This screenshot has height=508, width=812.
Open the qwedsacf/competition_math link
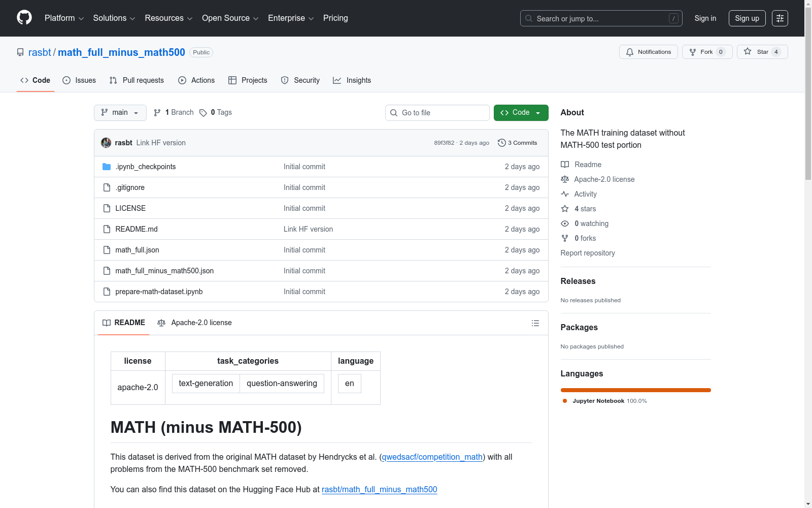(432, 457)
